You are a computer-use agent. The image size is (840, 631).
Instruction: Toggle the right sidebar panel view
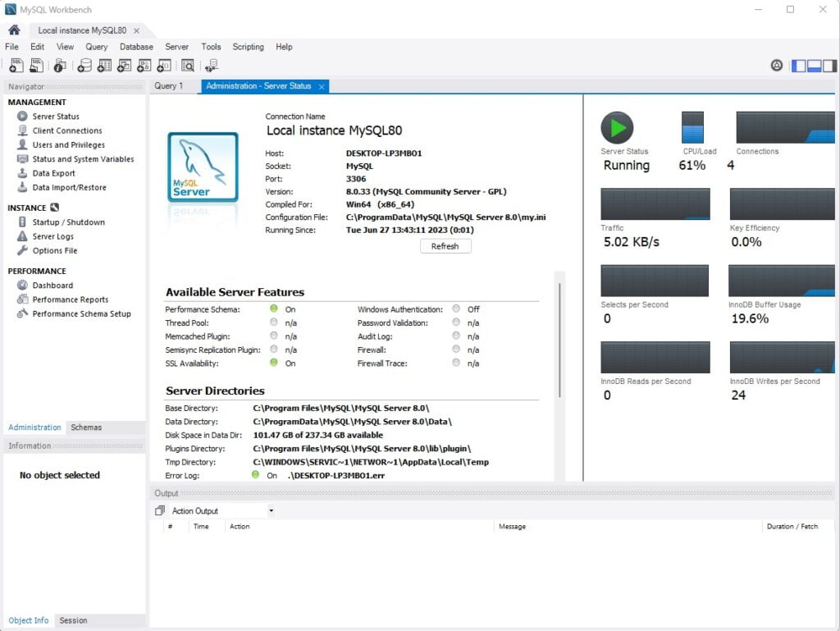point(829,66)
